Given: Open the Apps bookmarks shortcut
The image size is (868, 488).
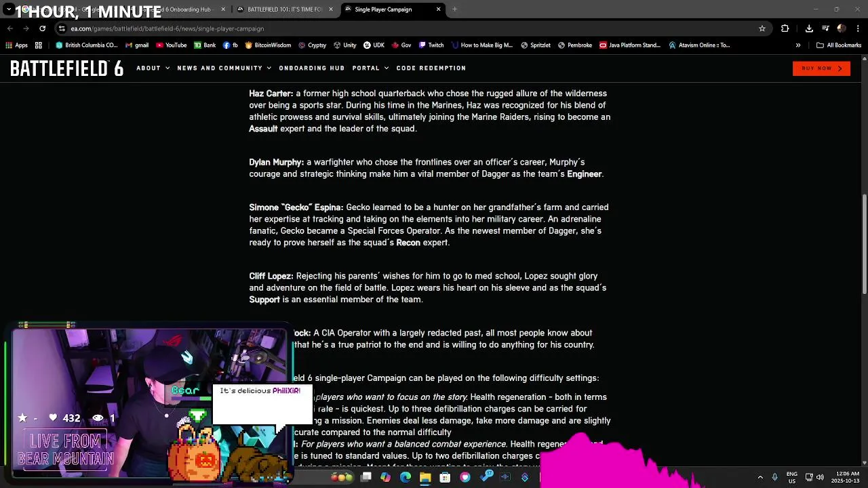Looking at the screenshot, I should pyautogui.click(x=17, y=45).
